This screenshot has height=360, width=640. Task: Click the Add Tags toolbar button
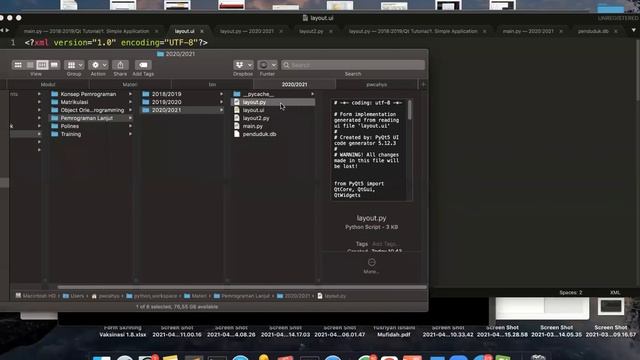click(143, 65)
